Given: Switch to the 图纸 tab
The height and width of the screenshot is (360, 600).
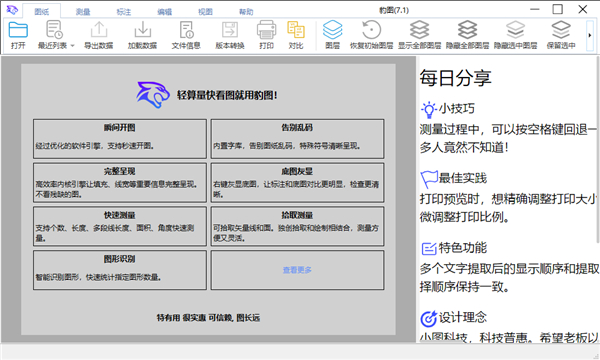Looking at the screenshot, I should pyautogui.click(x=41, y=12).
